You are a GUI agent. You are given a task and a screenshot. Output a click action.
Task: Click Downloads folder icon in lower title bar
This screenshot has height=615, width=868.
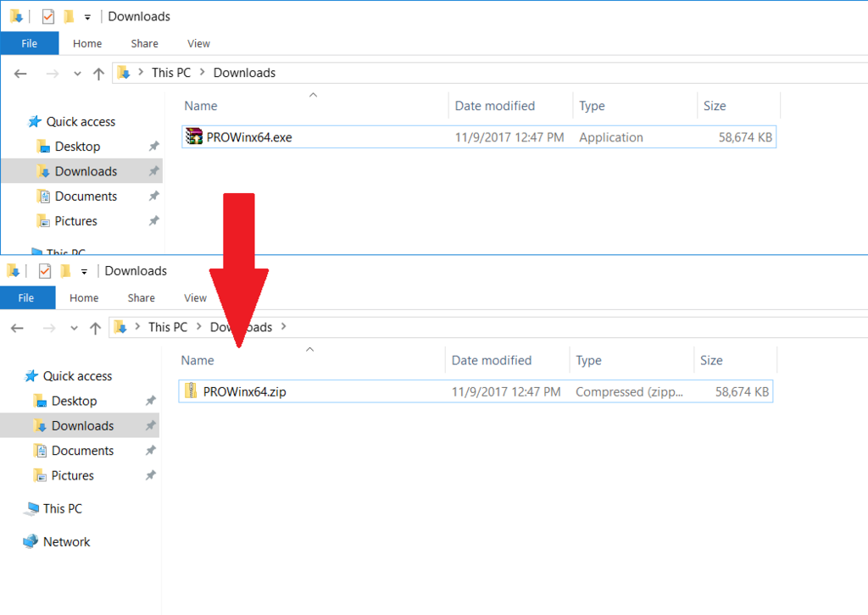tap(14, 271)
